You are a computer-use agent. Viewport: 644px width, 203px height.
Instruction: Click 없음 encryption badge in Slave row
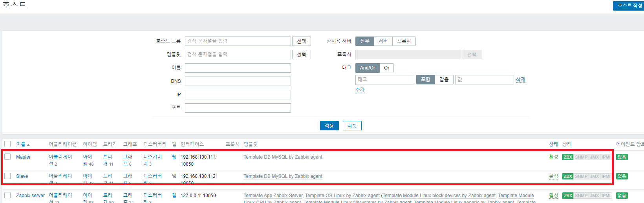622,176
